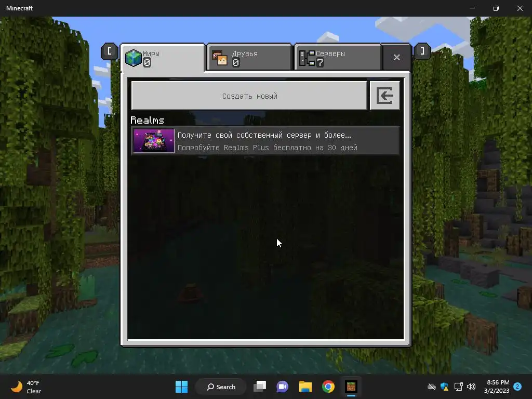Open the clock showing 8:56 PM
The image size is (532, 399).
(x=497, y=387)
